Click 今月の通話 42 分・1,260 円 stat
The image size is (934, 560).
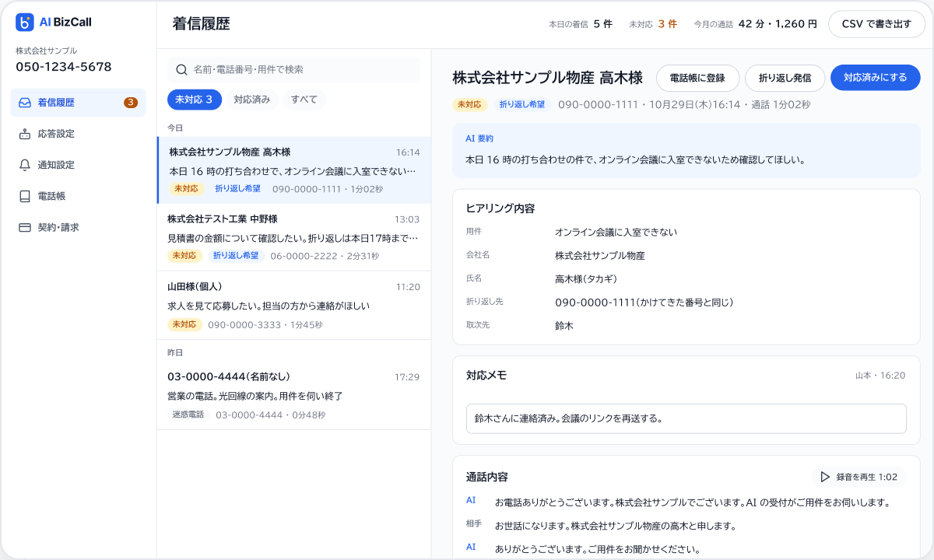tap(755, 24)
